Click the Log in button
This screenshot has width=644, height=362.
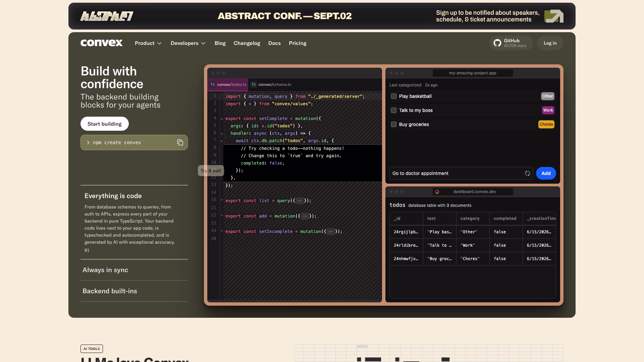click(x=550, y=43)
